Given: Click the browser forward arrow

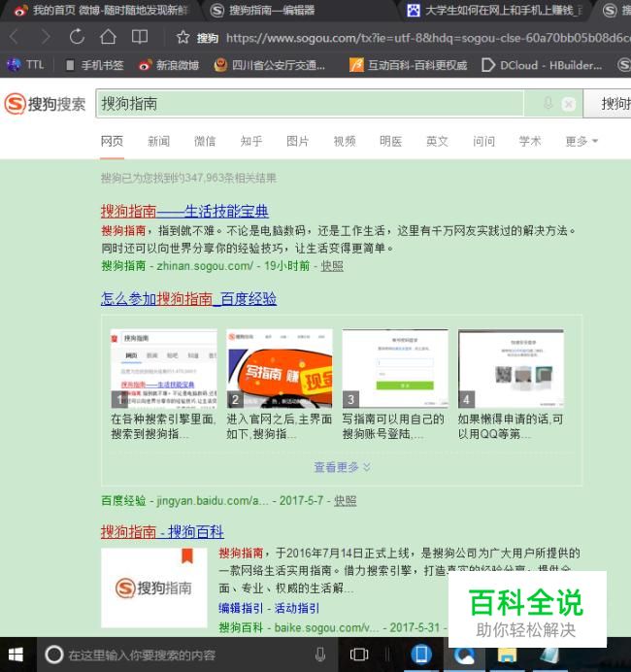Looking at the screenshot, I should point(45,37).
